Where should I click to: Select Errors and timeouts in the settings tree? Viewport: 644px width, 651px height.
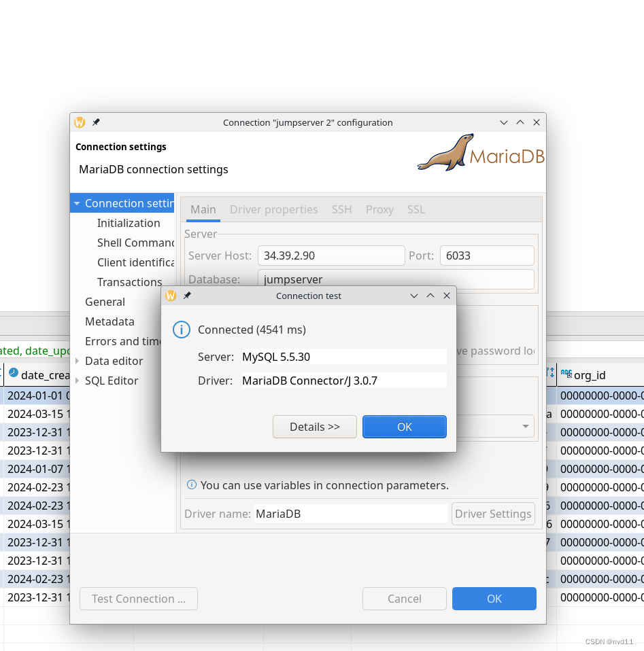tap(122, 341)
